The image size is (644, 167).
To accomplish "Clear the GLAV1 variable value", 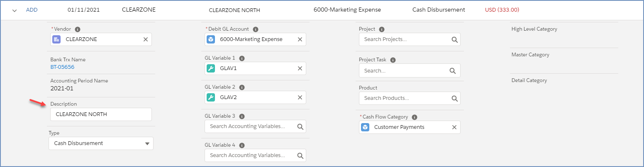I will click(x=300, y=68).
